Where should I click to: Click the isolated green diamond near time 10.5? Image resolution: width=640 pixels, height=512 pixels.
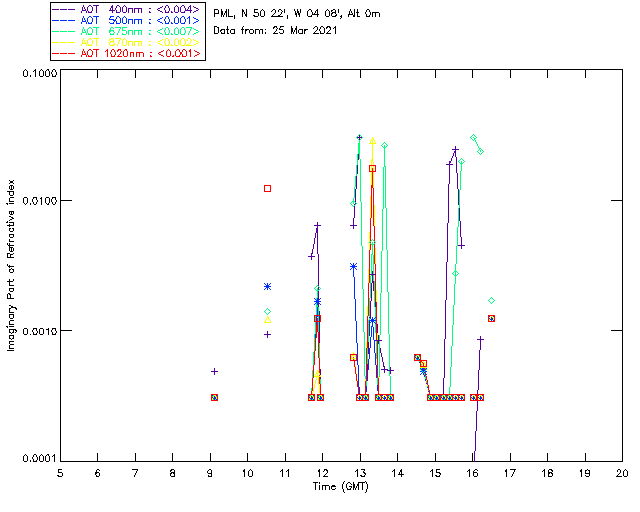coord(267,312)
